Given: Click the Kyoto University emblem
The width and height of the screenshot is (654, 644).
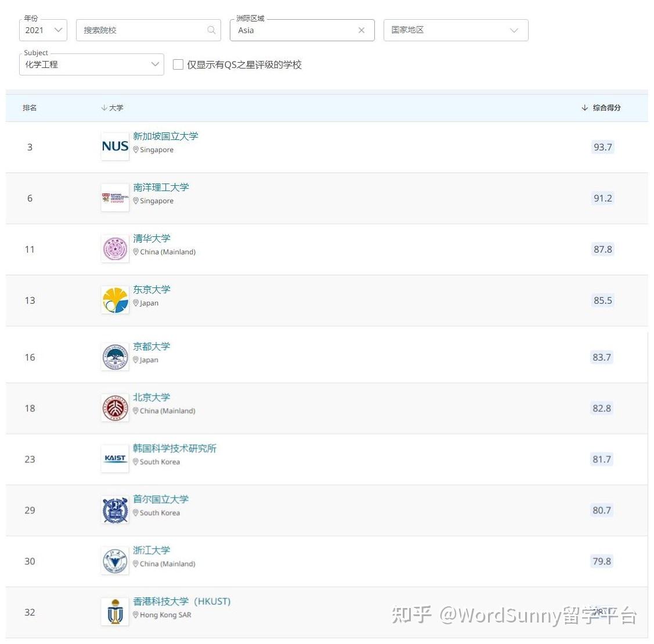Looking at the screenshot, I should (115, 357).
